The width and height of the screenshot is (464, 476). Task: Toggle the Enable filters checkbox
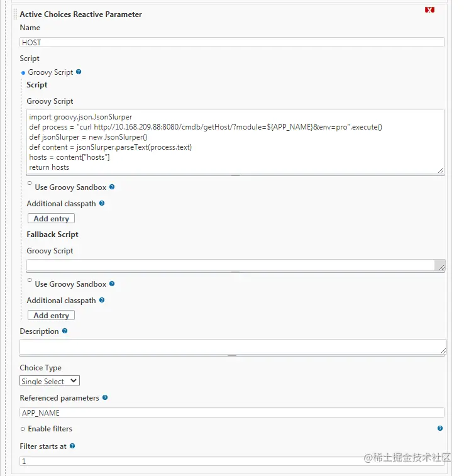(23, 429)
